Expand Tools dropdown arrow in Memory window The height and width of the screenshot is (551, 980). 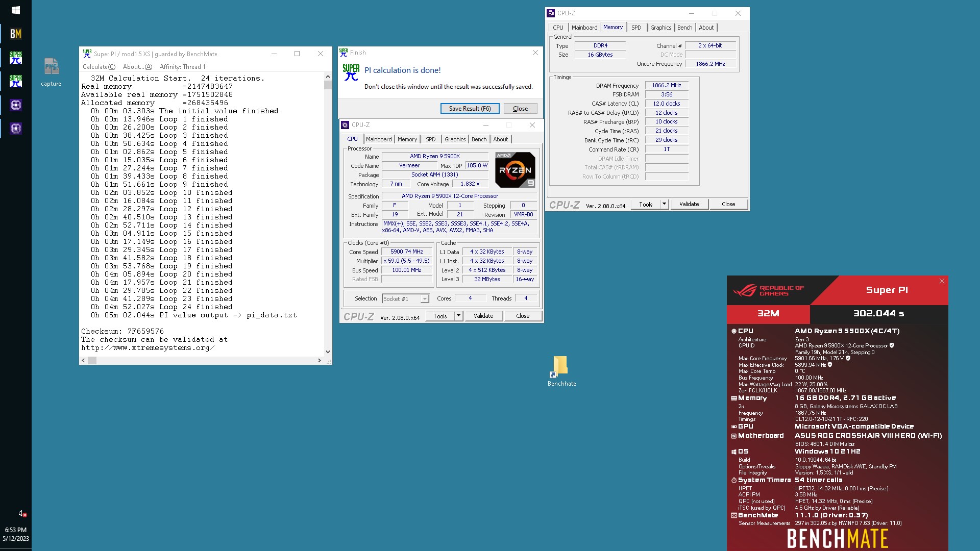click(x=664, y=204)
